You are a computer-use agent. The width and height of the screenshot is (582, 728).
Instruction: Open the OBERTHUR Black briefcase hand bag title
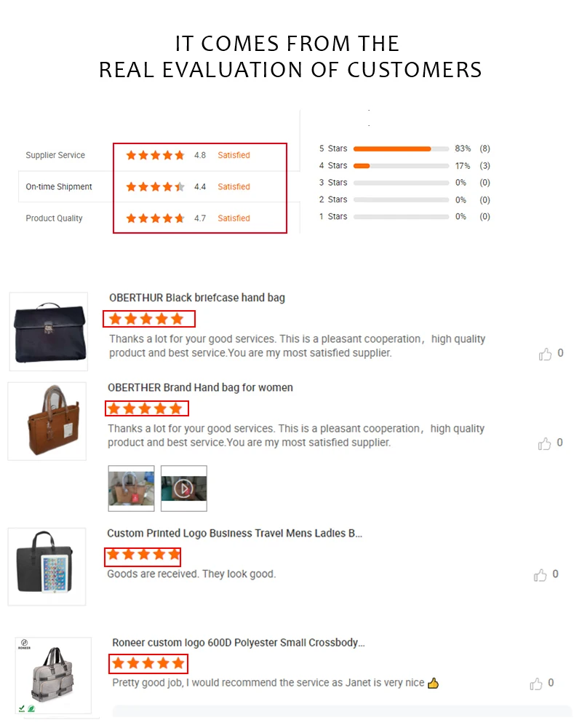[x=196, y=298]
